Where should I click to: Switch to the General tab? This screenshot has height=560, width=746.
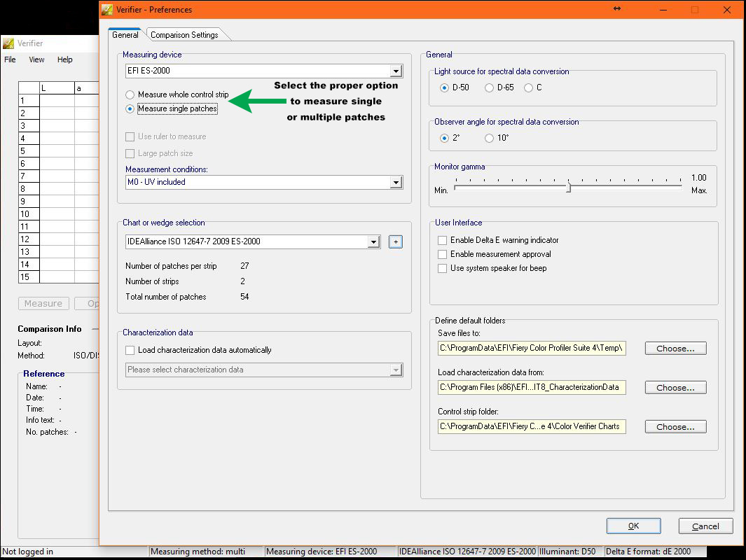(x=125, y=35)
